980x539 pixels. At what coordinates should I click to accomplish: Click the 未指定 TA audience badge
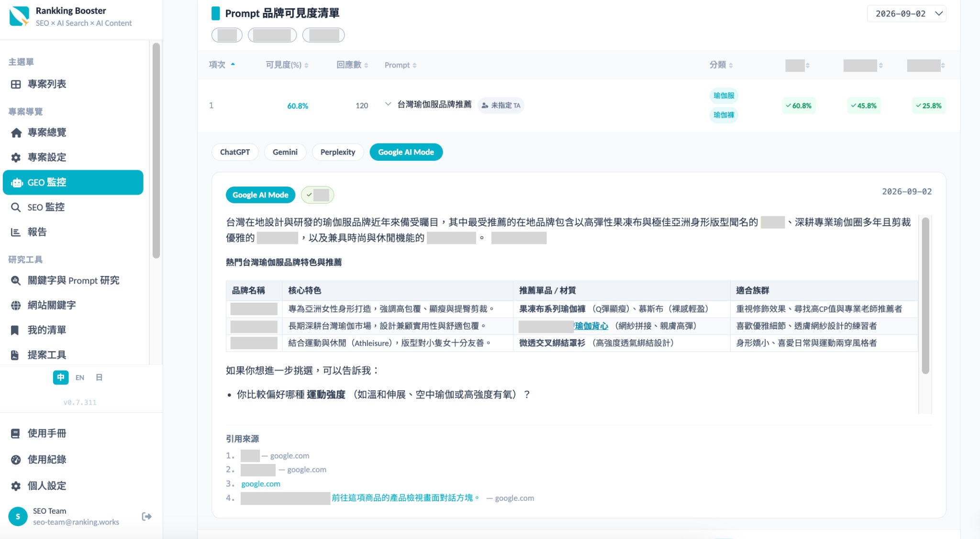[x=501, y=105]
